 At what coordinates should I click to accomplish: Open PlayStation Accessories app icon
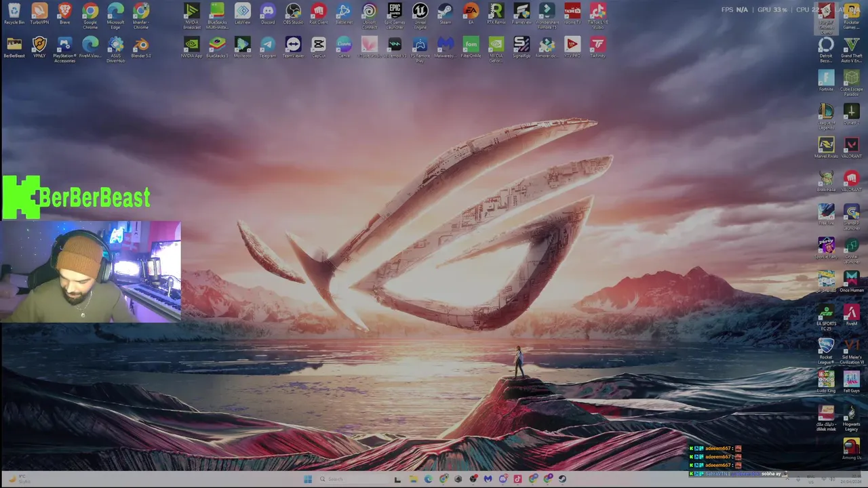[x=64, y=50]
